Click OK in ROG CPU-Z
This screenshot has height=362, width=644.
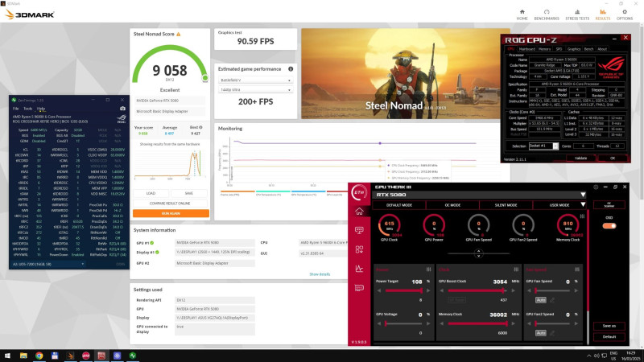[x=613, y=158]
